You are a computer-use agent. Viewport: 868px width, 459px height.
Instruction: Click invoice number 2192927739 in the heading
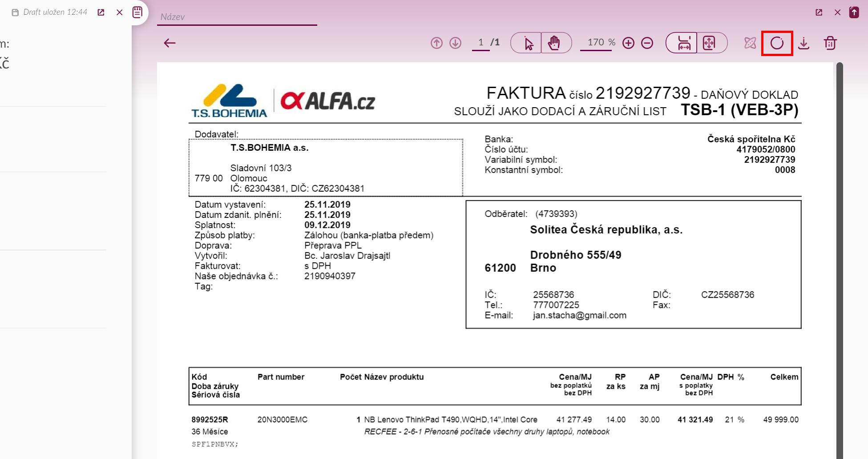643,93
